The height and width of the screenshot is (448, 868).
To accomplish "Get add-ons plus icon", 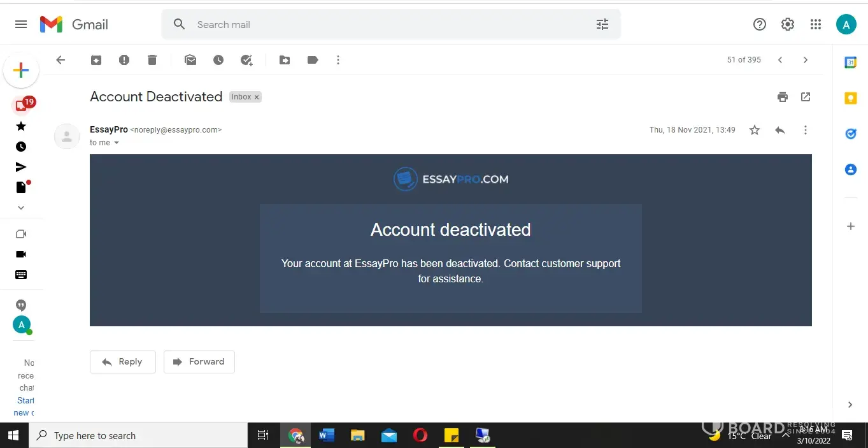I will pos(851,226).
